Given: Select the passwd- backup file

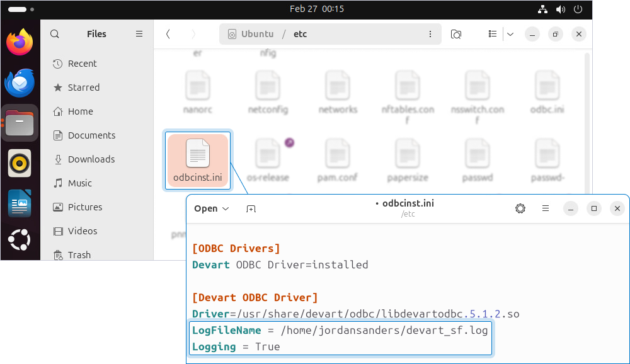Looking at the screenshot, I should [547, 161].
